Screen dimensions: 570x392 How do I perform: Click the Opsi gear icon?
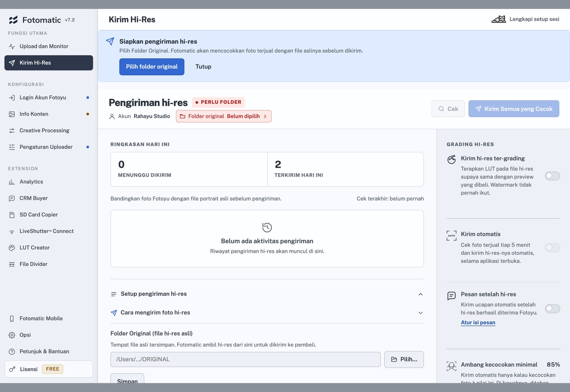[x=12, y=335]
